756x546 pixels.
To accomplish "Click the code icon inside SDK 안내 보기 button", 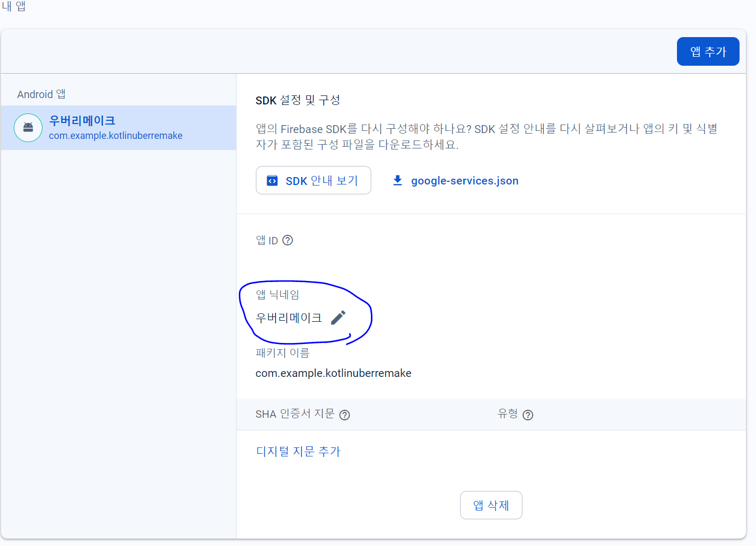I will (x=272, y=180).
